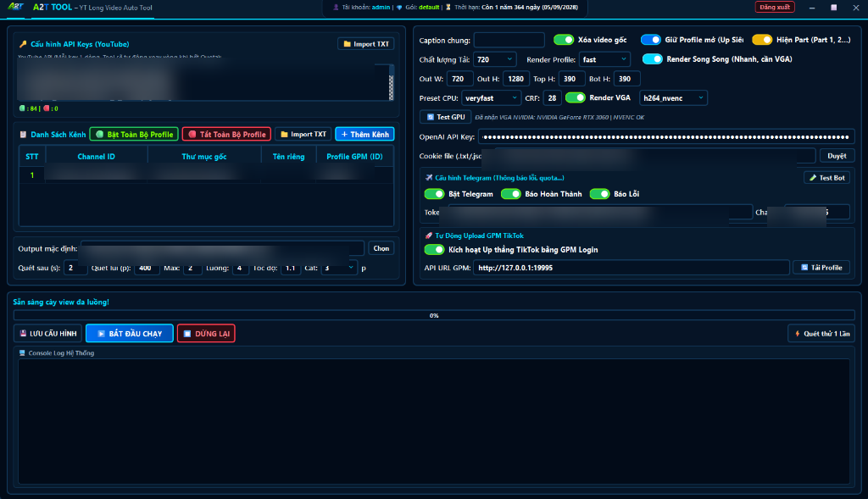Click the rocket icon beside Tự Động Upload GPM TikTok
868x499 pixels.
pyautogui.click(x=428, y=236)
